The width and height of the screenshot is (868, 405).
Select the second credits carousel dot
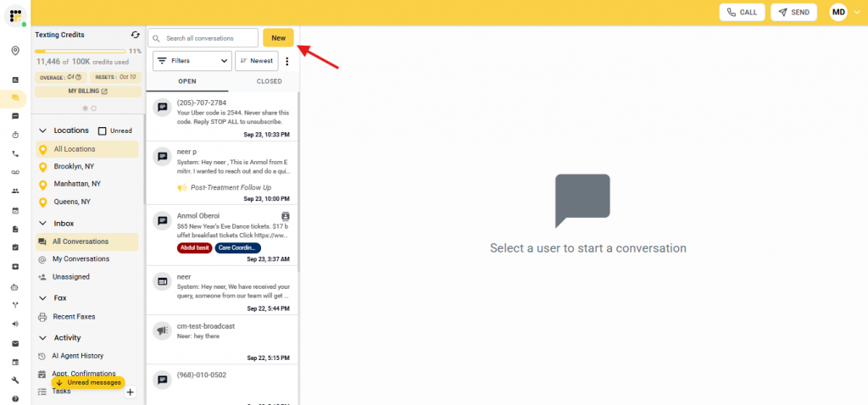(93, 108)
